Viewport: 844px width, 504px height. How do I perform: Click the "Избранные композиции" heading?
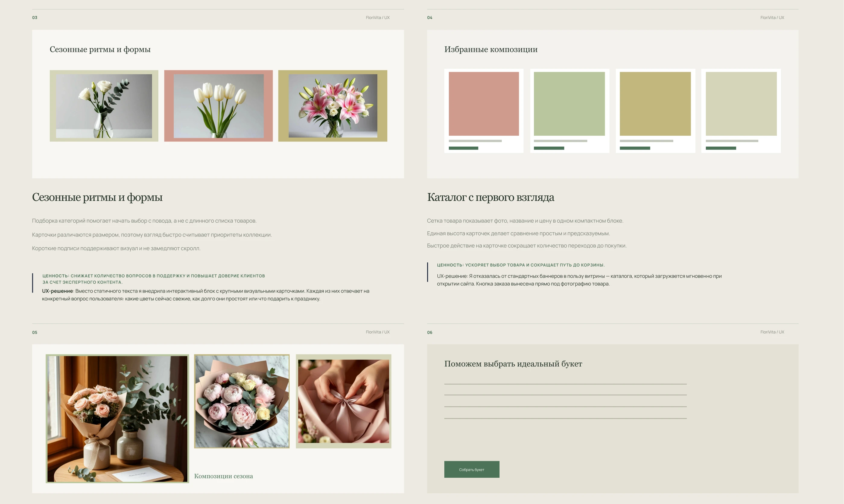pos(491,49)
